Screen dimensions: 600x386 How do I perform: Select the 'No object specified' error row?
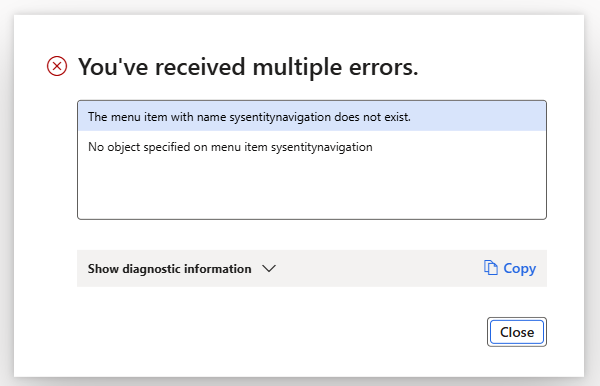[x=312, y=147]
